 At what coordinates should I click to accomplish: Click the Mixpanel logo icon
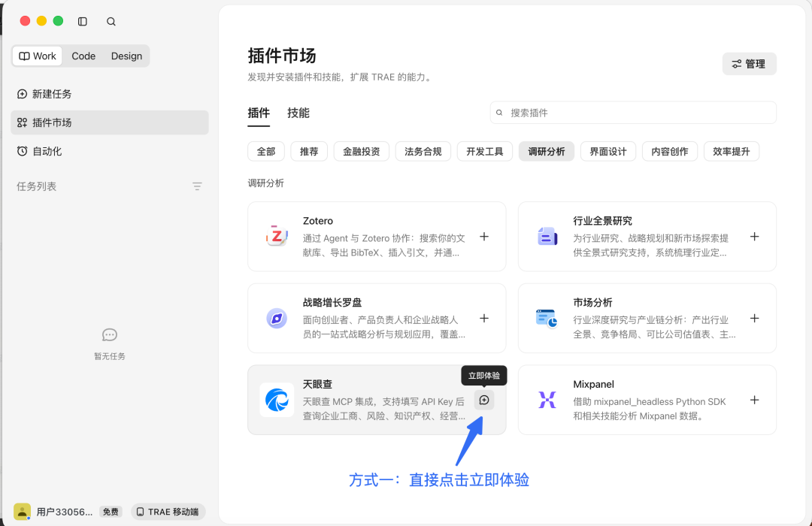coord(547,401)
